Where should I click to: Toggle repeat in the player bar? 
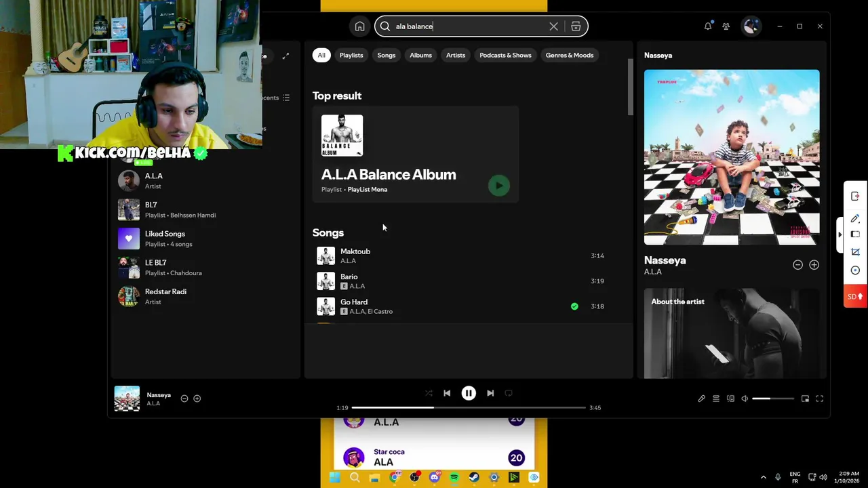pyautogui.click(x=509, y=393)
